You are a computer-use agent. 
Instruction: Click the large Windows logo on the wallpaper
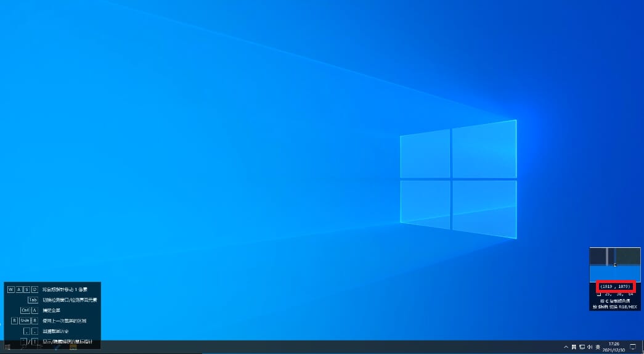[459, 179]
